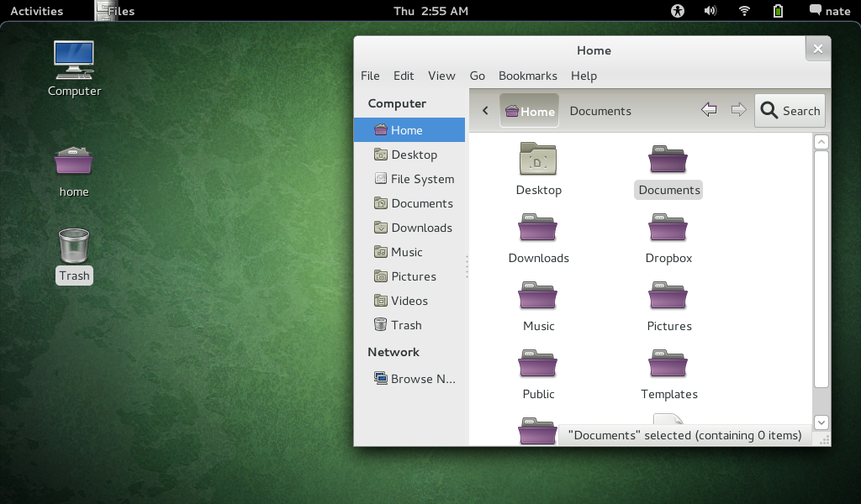Go to Desktop in the sidebar
This screenshot has height=504, width=861.
tap(409, 155)
